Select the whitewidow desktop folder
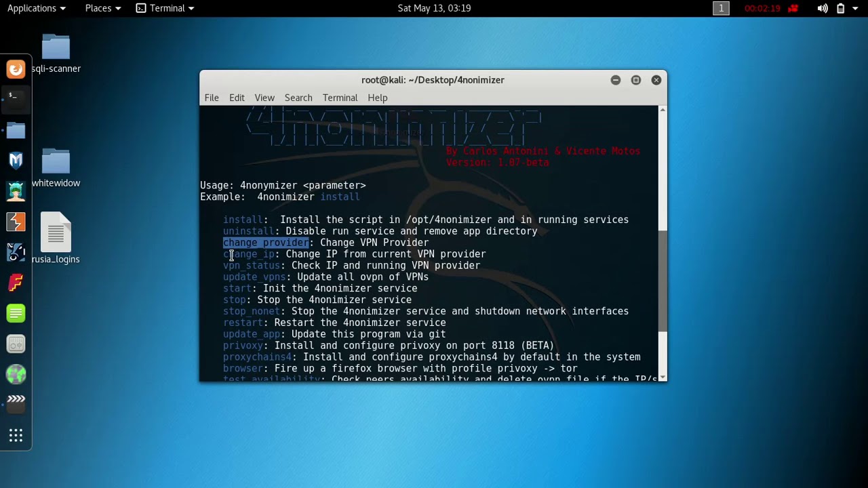Viewport: 868px width, 488px height. (56, 168)
